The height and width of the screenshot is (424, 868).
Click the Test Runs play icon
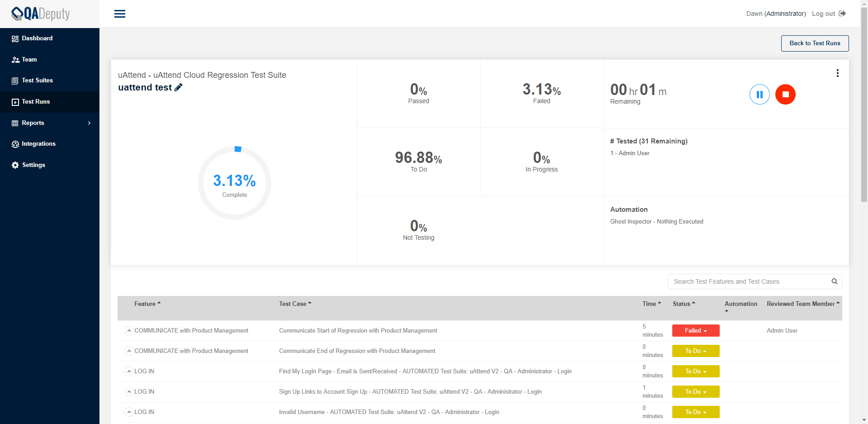click(15, 102)
